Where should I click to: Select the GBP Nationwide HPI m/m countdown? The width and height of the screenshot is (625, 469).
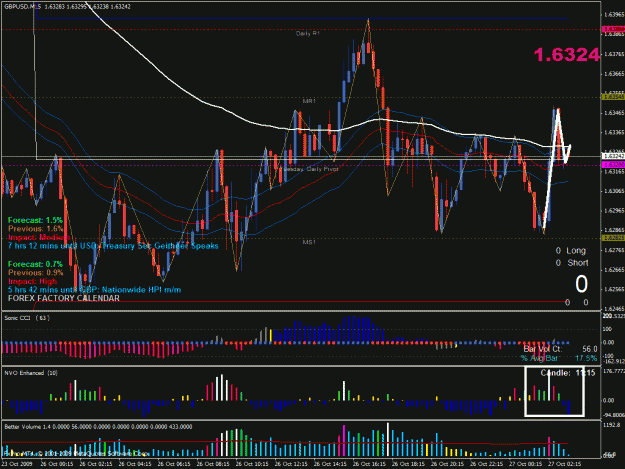[94, 290]
